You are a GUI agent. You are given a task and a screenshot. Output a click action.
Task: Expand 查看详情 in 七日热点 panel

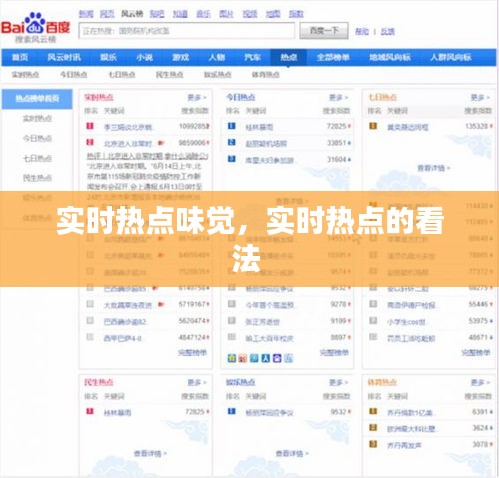(433, 168)
